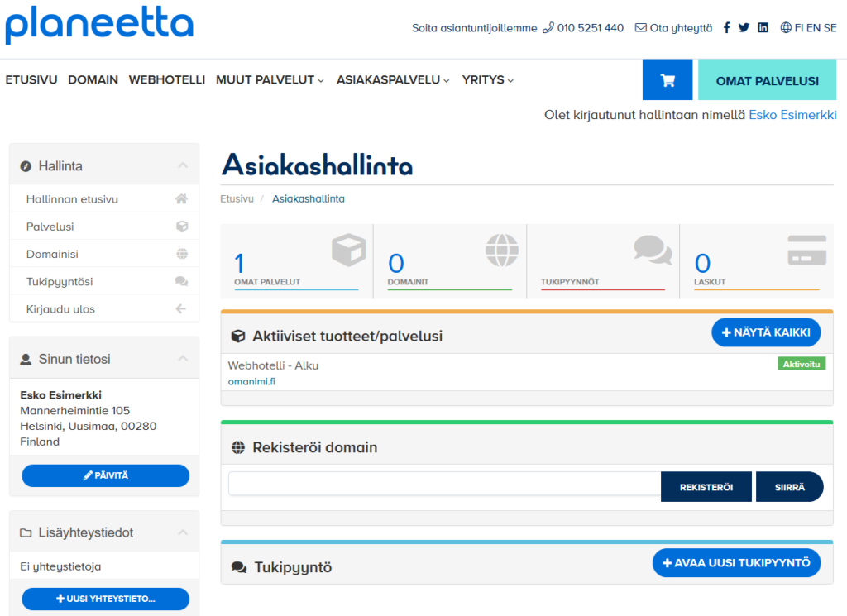847x616 pixels.
Task: Click the Siirrä button
Action: [x=790, y=487]
